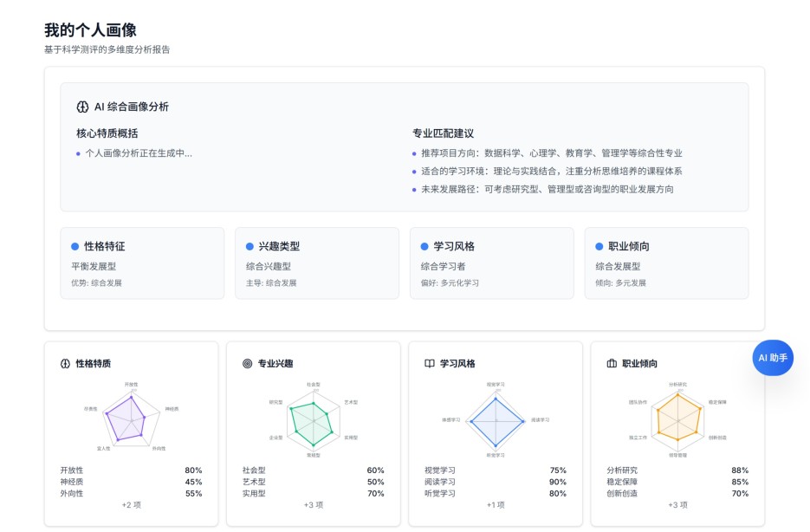Click the target icon next to 专业兴趣
This screenshot has height=532, width=810.
pyautogui.click(x=247, y=364)
